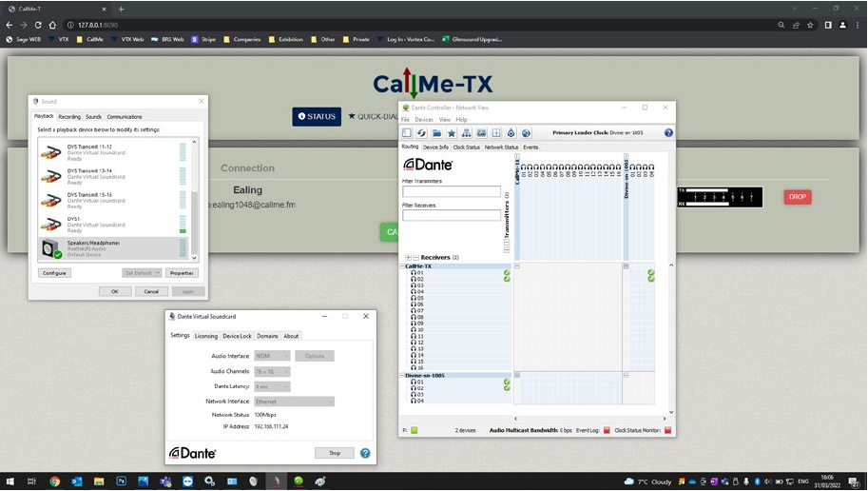Click the red Clock Status Monitor indicator
Screen dimensions: 868x491
click(x=667, y=430)
